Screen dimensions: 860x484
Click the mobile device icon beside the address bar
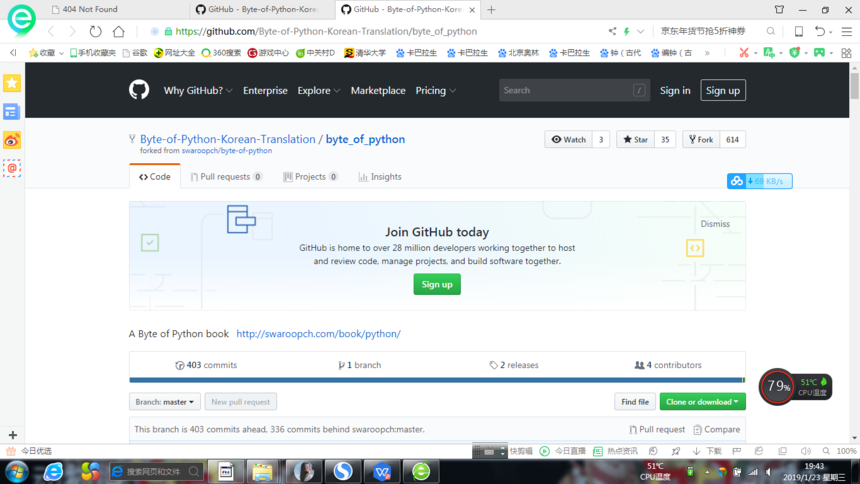[x=799, y=31]
